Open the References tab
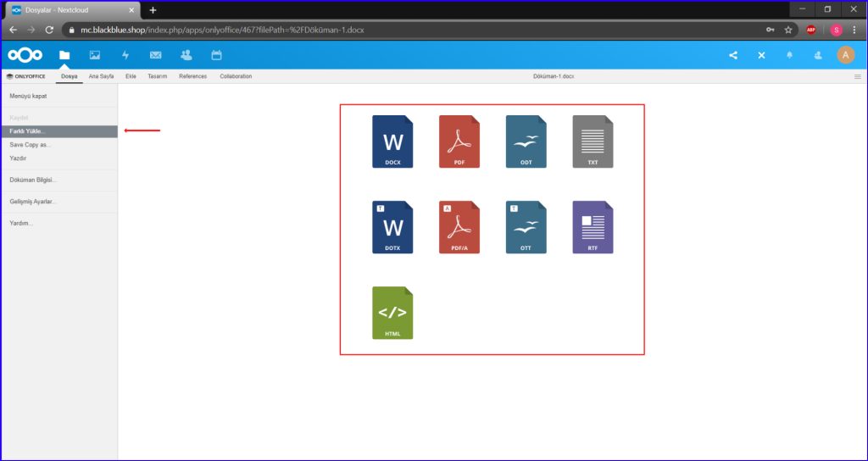868x461 pixels. click(x=192, y=76)
